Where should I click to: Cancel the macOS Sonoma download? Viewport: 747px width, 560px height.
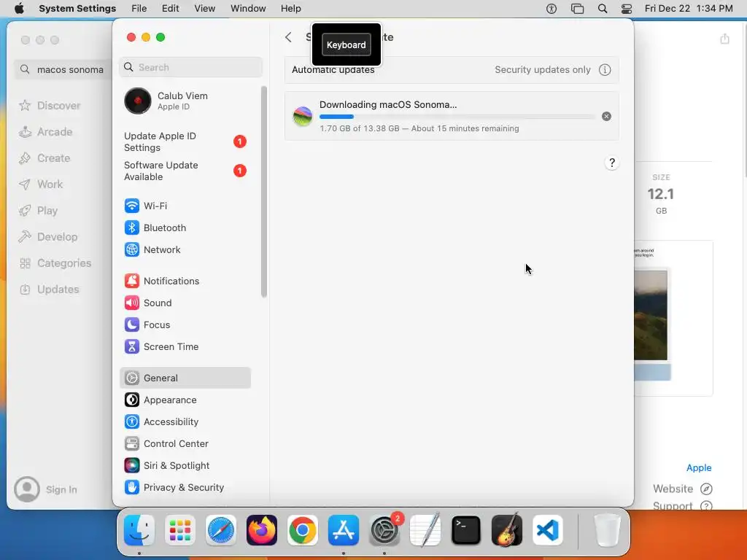click(x=606, y=116)
